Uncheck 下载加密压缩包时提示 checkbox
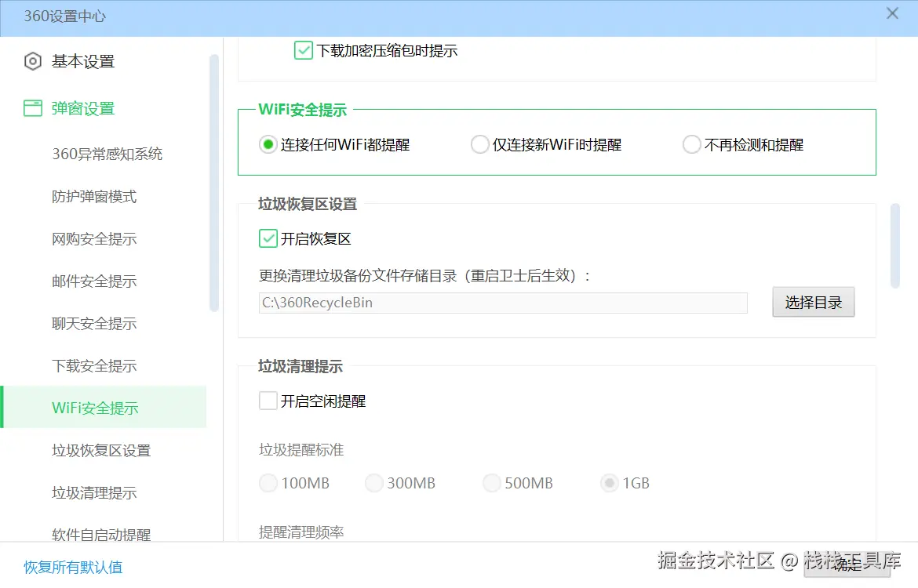 (304, 51)
